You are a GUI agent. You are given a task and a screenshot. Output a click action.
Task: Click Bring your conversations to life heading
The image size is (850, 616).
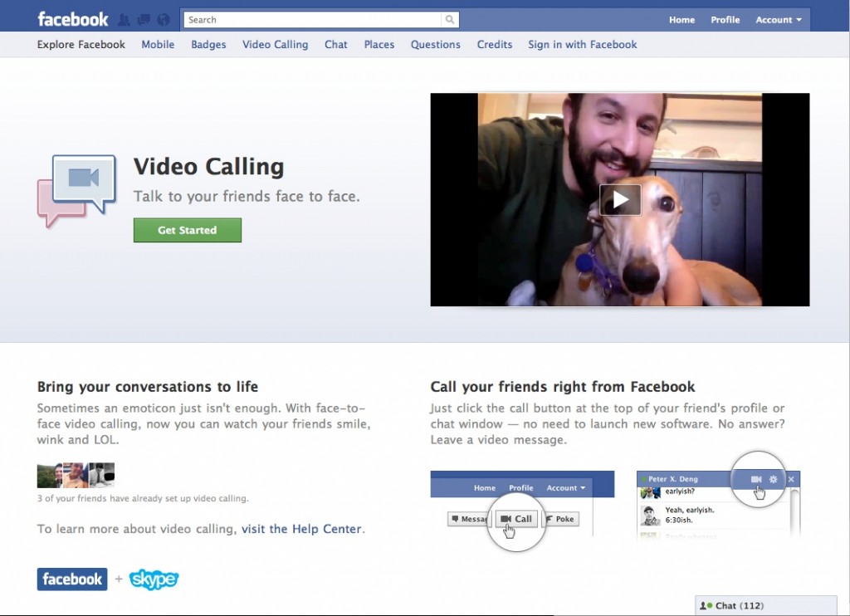pos(148,387)
